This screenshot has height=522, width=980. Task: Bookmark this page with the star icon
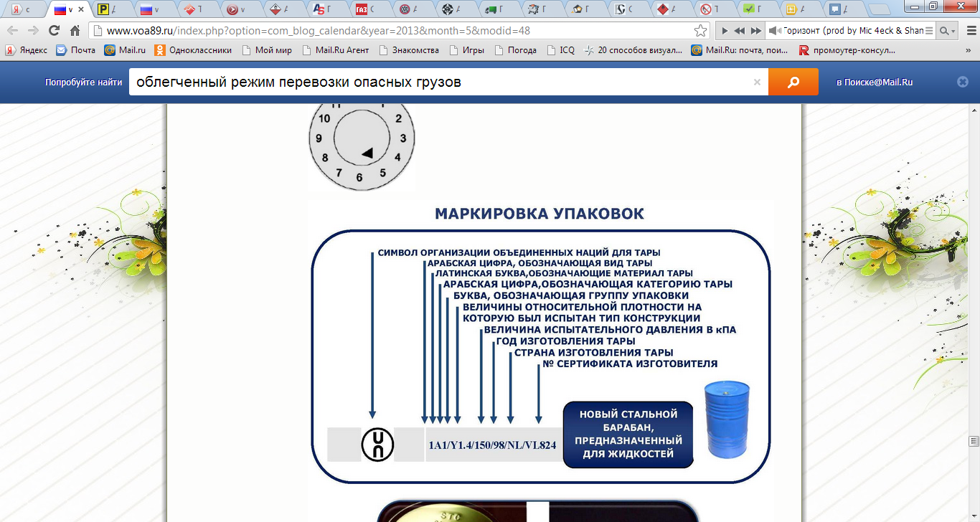point(701,31)
